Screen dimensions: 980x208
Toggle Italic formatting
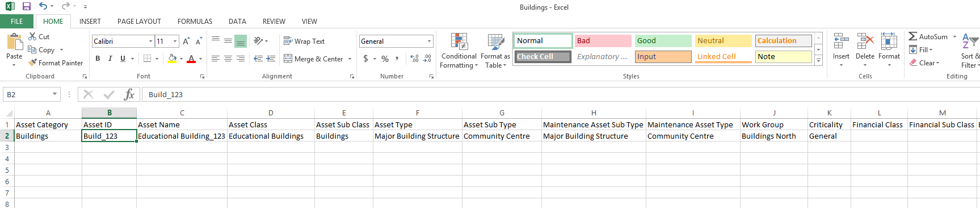pos(110,59)
